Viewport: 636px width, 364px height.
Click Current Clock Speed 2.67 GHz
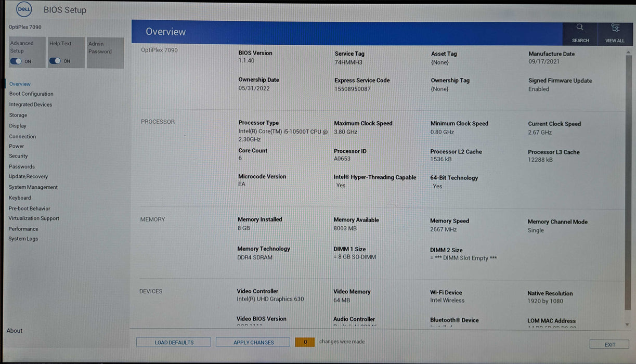540,133
